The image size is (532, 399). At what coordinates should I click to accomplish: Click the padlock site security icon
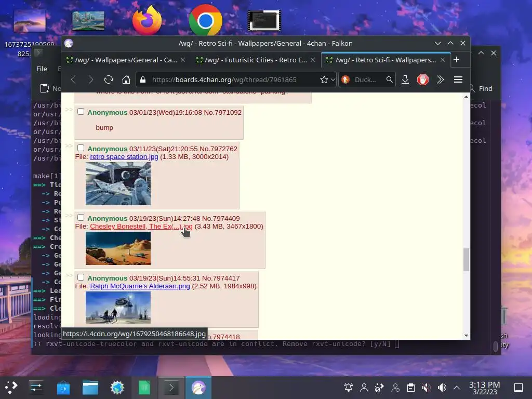[143, 79]
